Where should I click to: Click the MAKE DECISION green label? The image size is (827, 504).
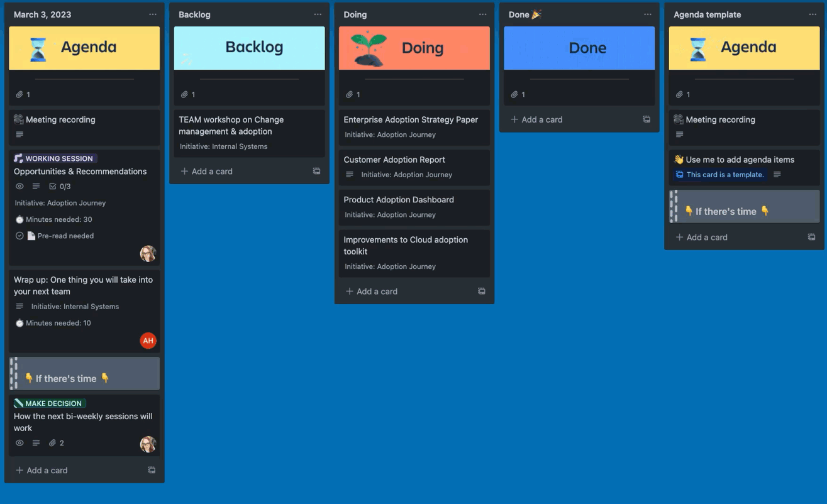point(50,403)
